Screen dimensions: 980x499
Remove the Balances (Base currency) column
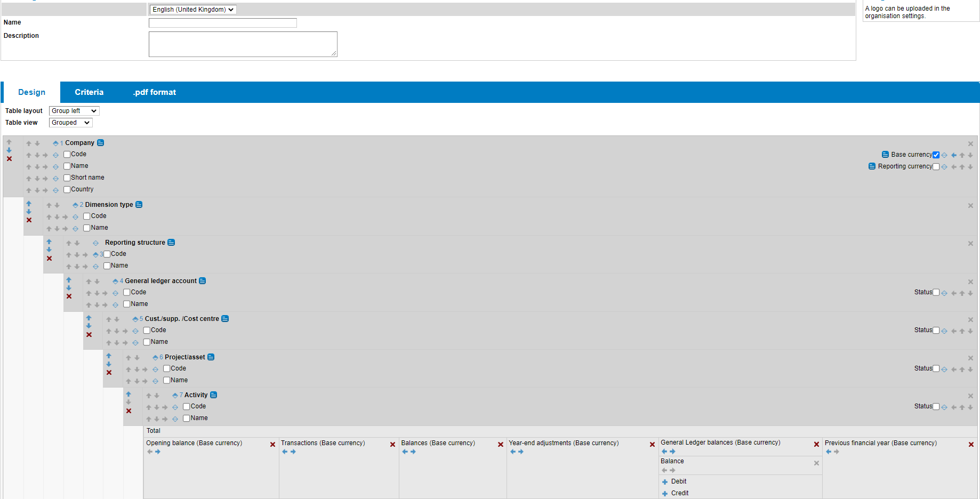[501, 445]
